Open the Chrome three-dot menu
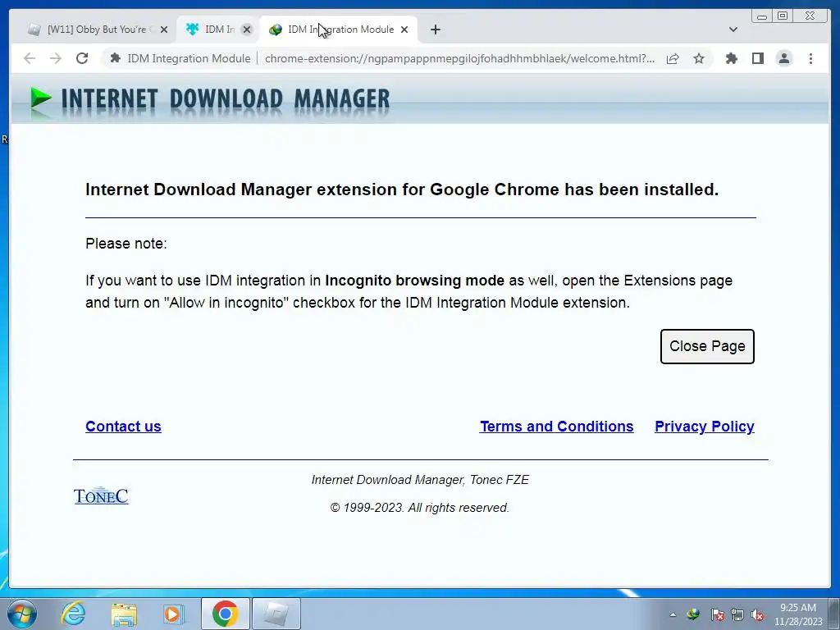 [x=810, y=58]
